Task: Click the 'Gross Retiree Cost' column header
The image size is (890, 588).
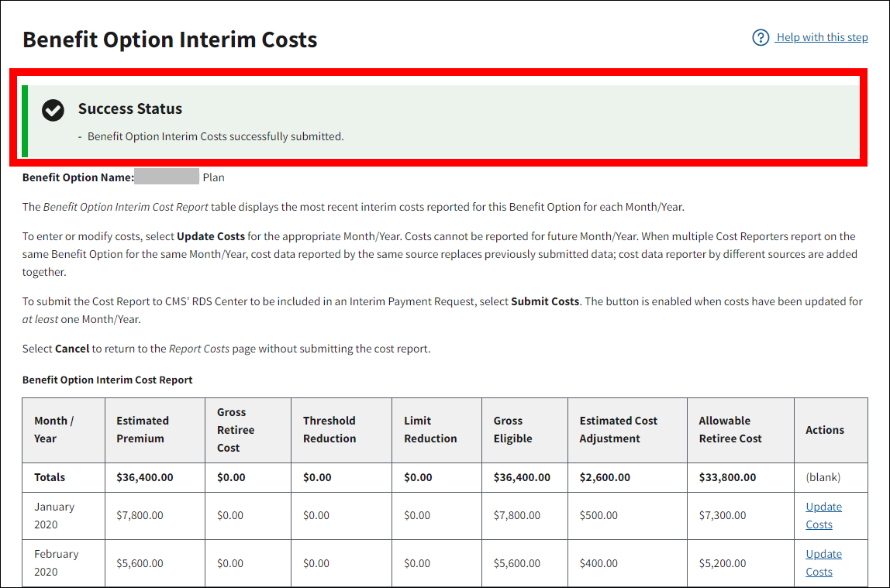Action: pyautogui.click(x=236, y=430)
